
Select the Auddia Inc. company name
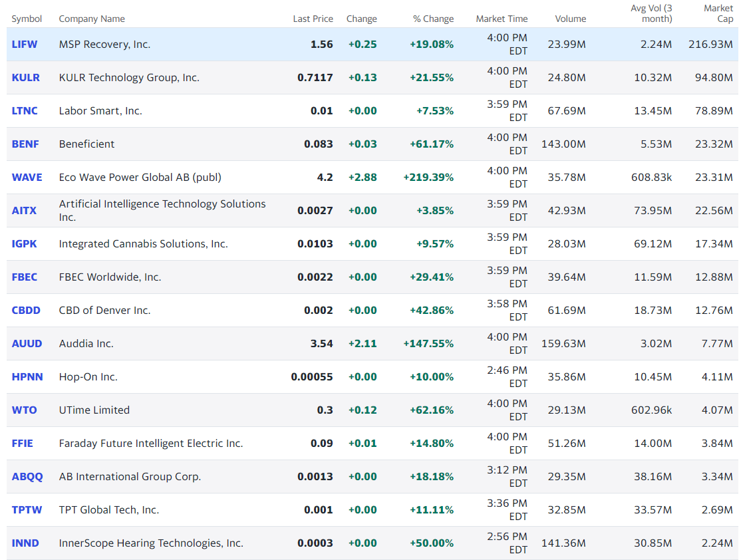point(86,343)
